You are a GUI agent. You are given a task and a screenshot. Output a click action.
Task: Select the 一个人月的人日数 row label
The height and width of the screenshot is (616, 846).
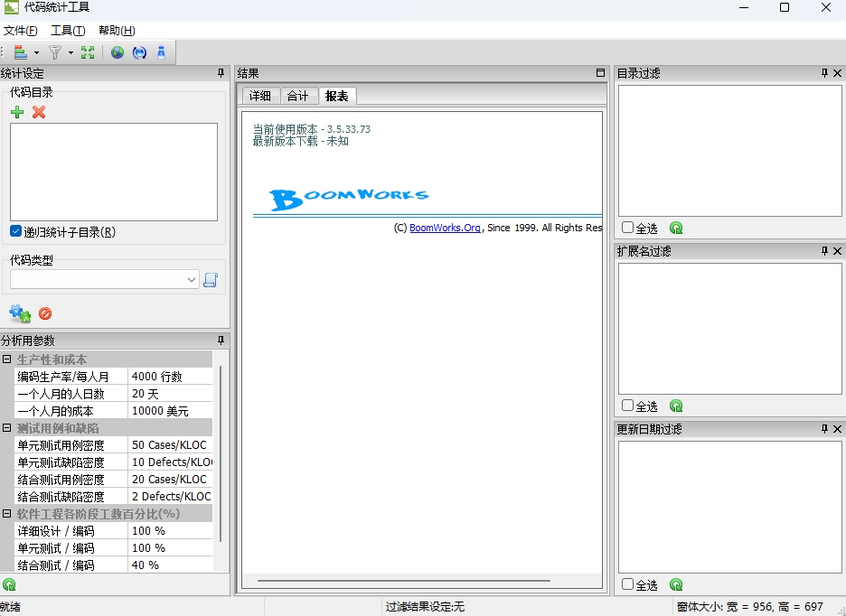[70, 394]
